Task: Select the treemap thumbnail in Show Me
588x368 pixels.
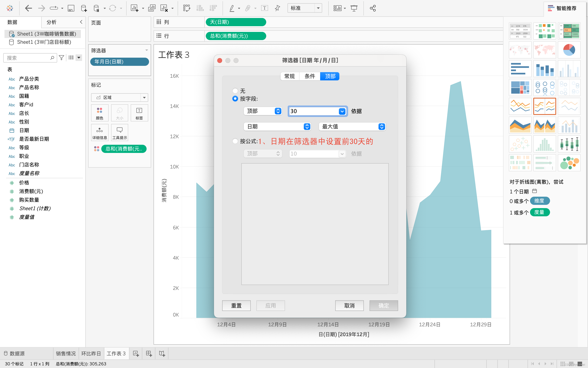Action: click(x=520, y=88)
